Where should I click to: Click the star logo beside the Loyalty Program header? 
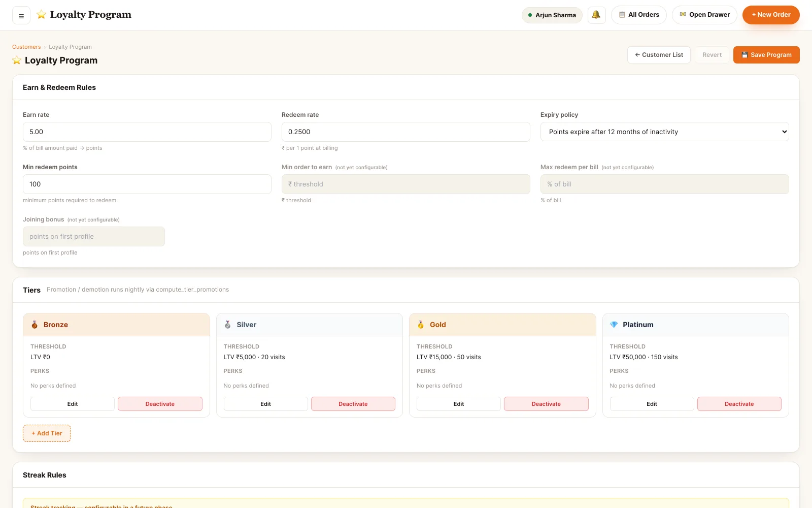(x=42, y=15)
